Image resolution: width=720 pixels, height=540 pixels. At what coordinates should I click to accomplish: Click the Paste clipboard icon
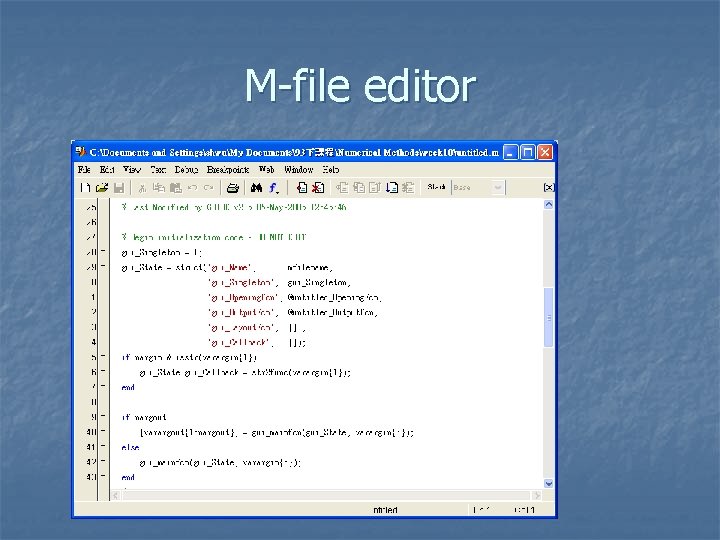(x=175, y=187)
